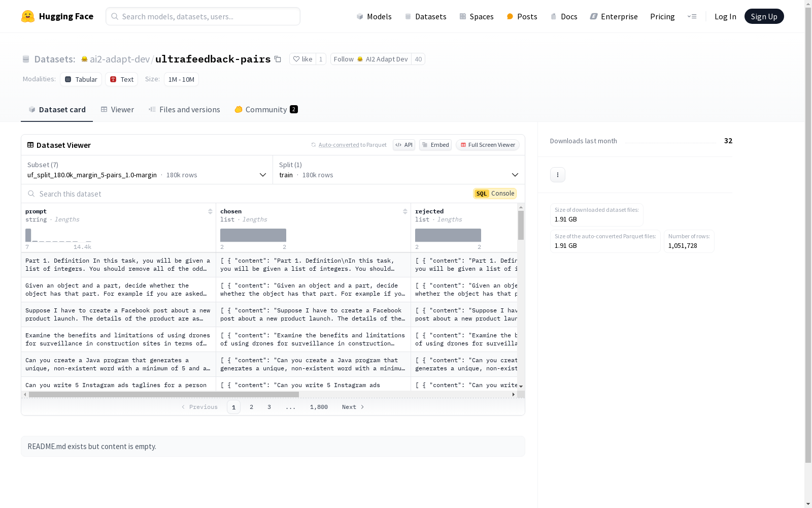The image size is (812, 508).
Task: Click the rejected column lengths histogram bar
Action: point(448,235)
